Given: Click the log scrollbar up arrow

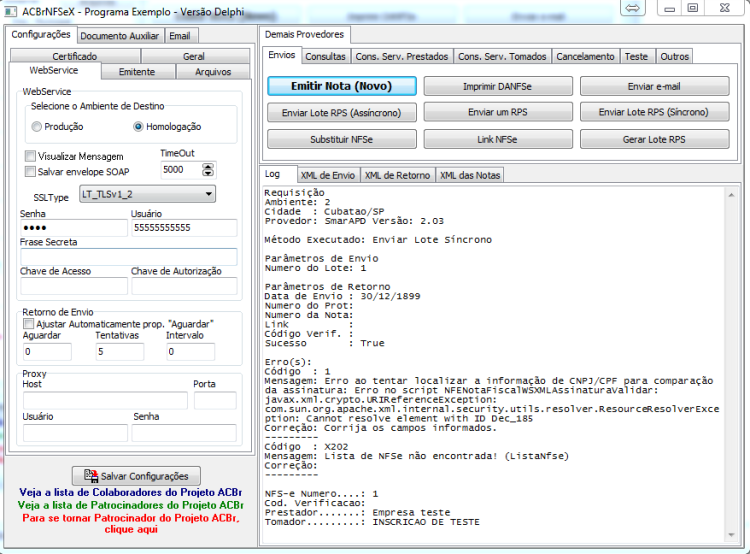Looking at the screenshot, I should point(731,195).
